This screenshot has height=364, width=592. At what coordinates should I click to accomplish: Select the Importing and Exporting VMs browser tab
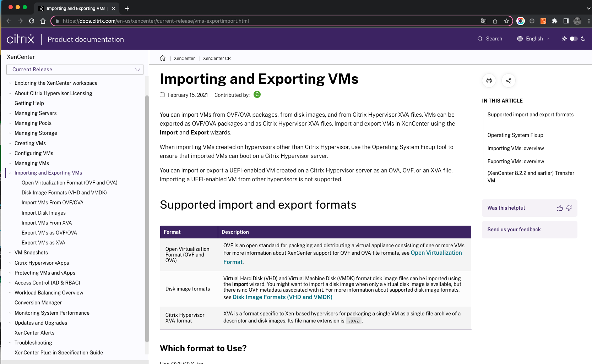coord(76,8)
